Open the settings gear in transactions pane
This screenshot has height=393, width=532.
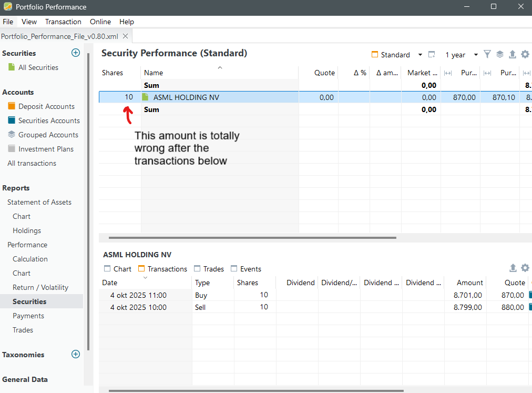525,268
